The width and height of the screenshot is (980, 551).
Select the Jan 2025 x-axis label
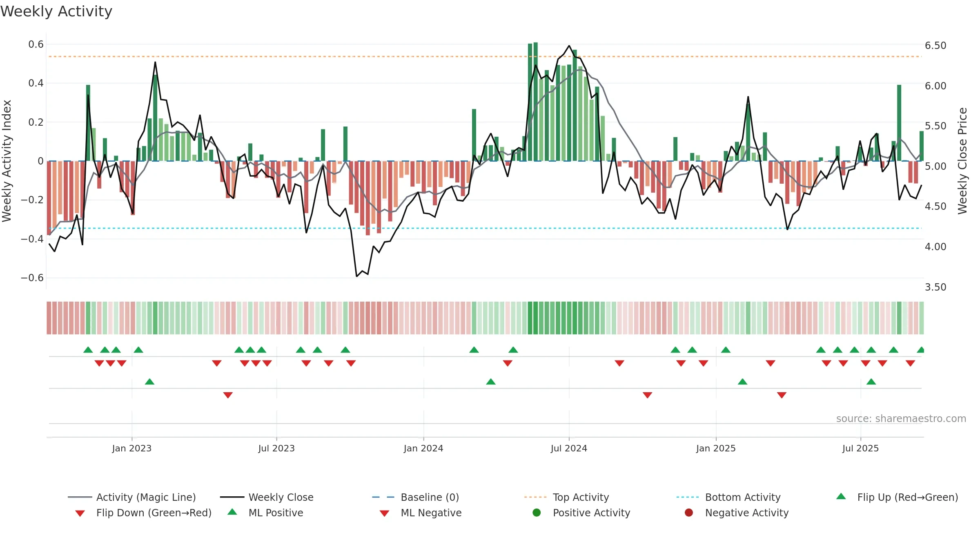coord(716,448)
